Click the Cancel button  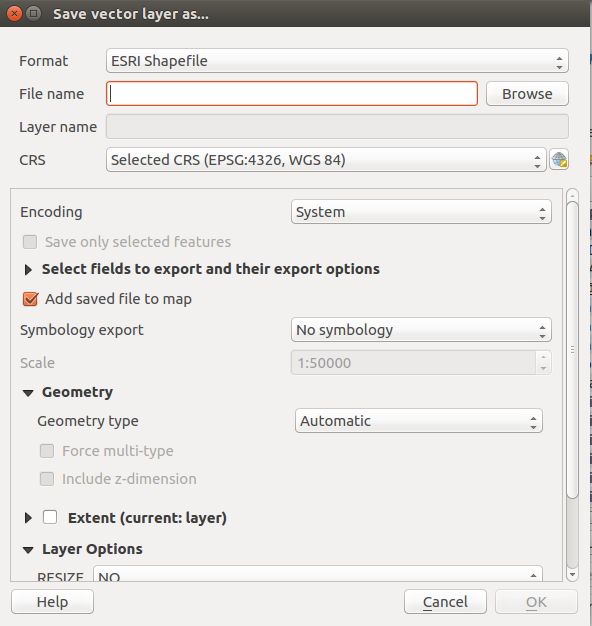click(445, 602)
